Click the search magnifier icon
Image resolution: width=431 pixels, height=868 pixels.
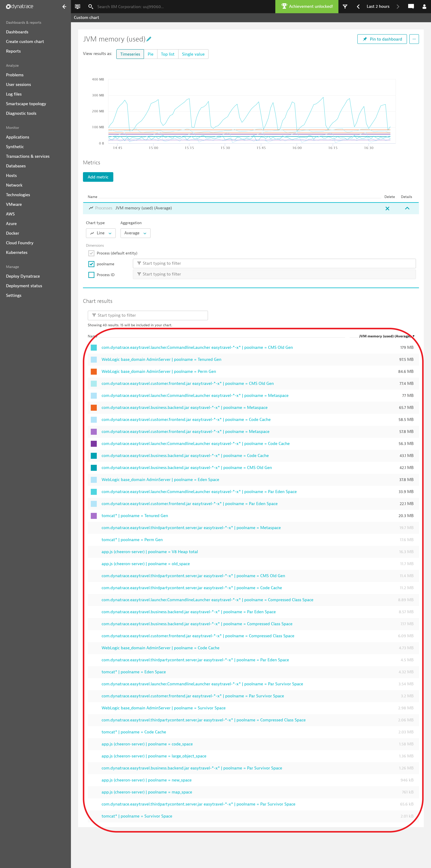pos(90,6)
